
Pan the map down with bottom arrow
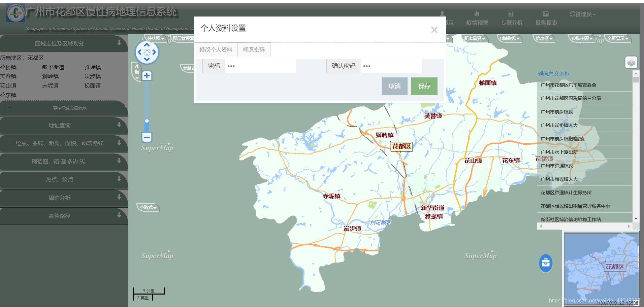[x=147, y=60]
